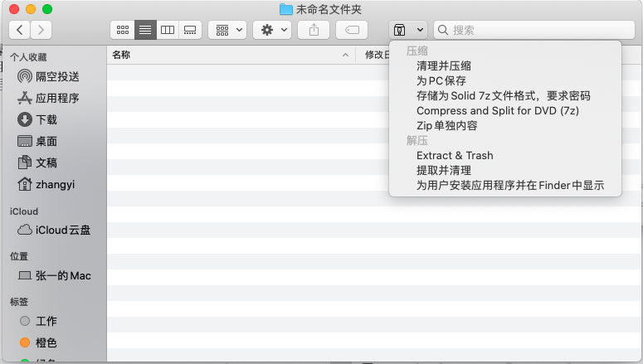Screen dimensions: 643x364
Task: Switch to icon view mode
Action: (123, 30)
